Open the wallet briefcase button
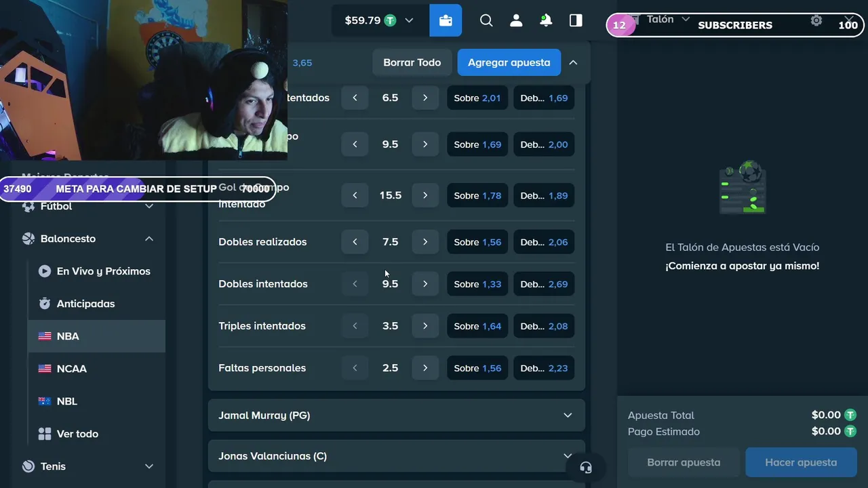Image resolution: width=868 pixels, height=488 pixels. 446,20
